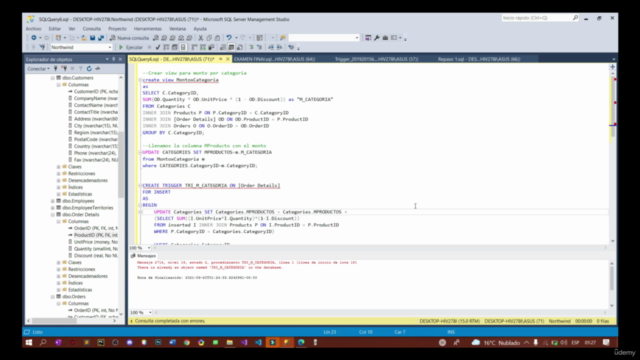Screen dimensions: 640x360
Task: Click the Increase Indent icon
Action: 280,47
